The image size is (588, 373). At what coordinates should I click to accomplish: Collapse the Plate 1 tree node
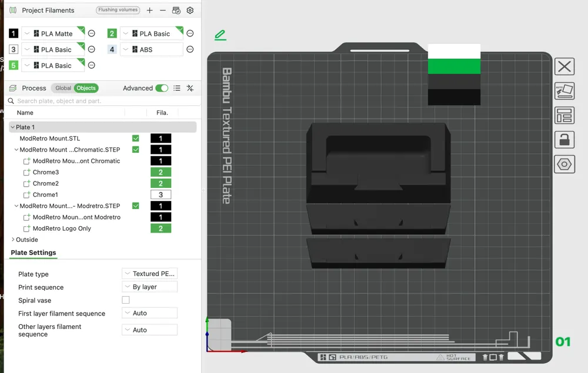click(x=13, y=127)
